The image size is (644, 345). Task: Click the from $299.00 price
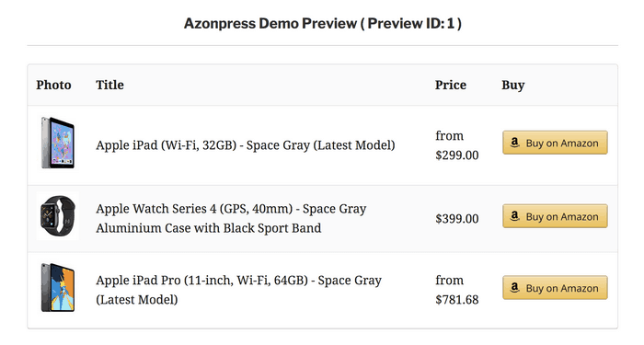(x=457, y=145)
